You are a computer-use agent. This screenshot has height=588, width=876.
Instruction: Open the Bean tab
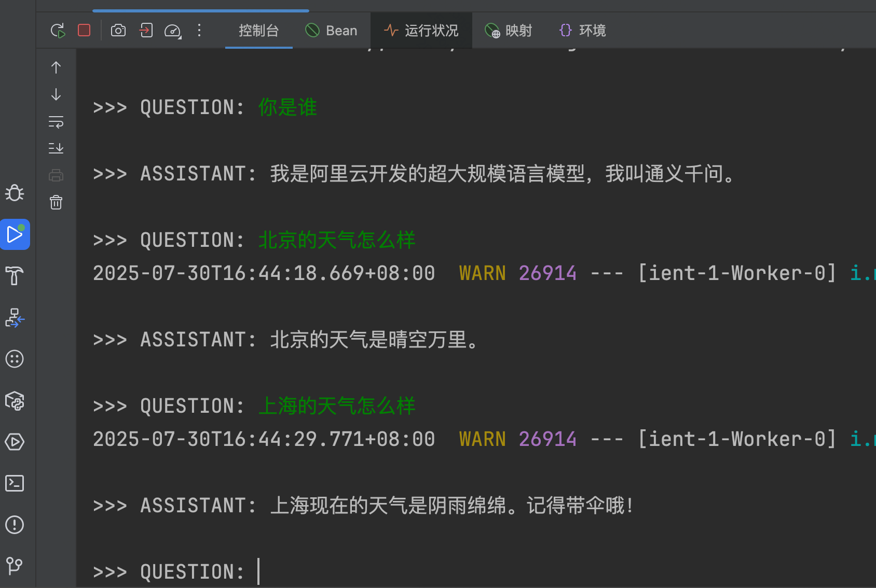pos(331,31)
